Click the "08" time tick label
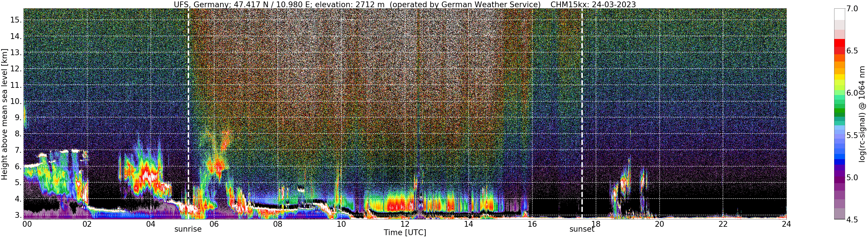The width and height of the screenshot is (868, 238). coord(278,224)
